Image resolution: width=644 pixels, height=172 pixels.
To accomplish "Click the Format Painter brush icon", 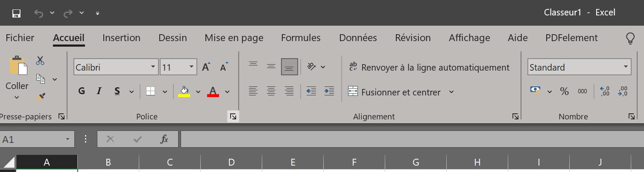I will click(41, 97).
